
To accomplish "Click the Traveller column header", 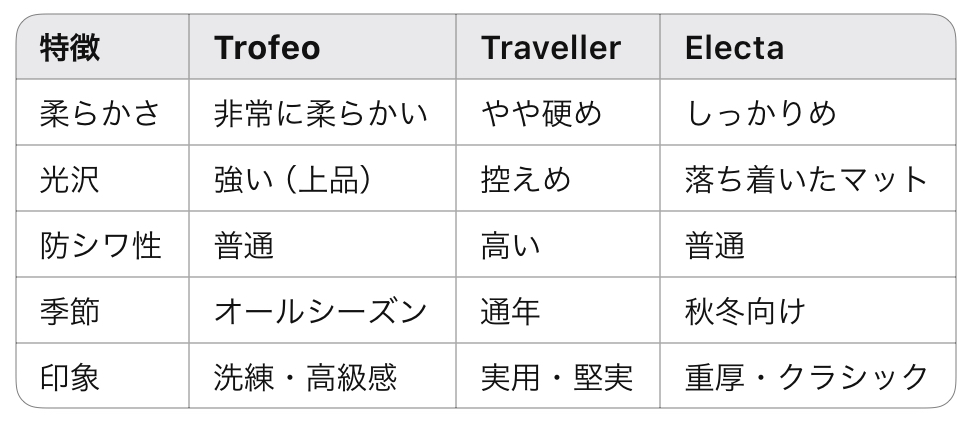I will tap(551, 48).
